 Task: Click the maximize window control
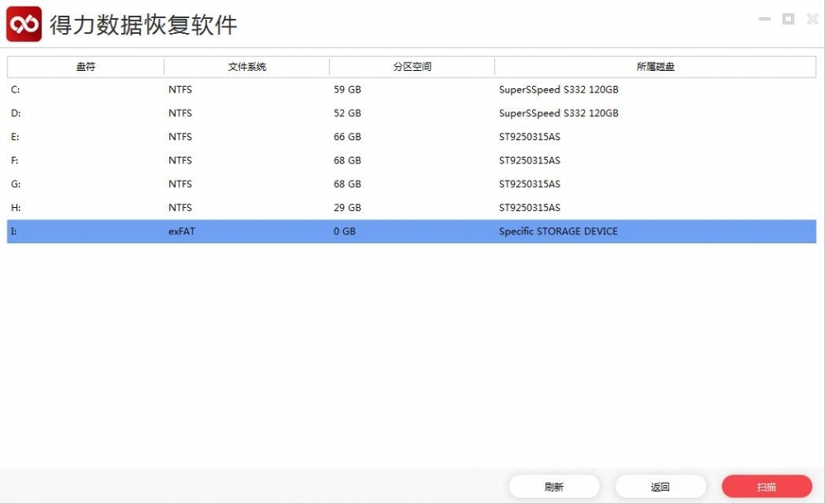coord(788,18)
